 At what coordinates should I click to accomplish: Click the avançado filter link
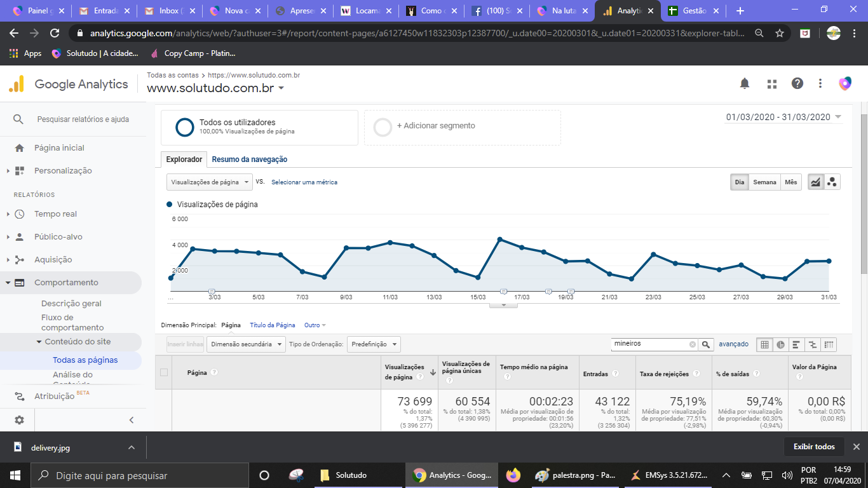(733, 344)
